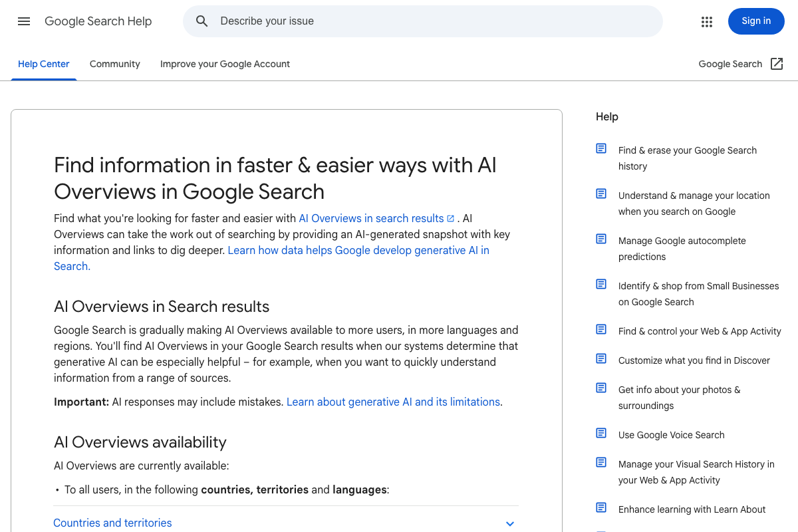Click the Google Search Help title

[x=98, y=21]
